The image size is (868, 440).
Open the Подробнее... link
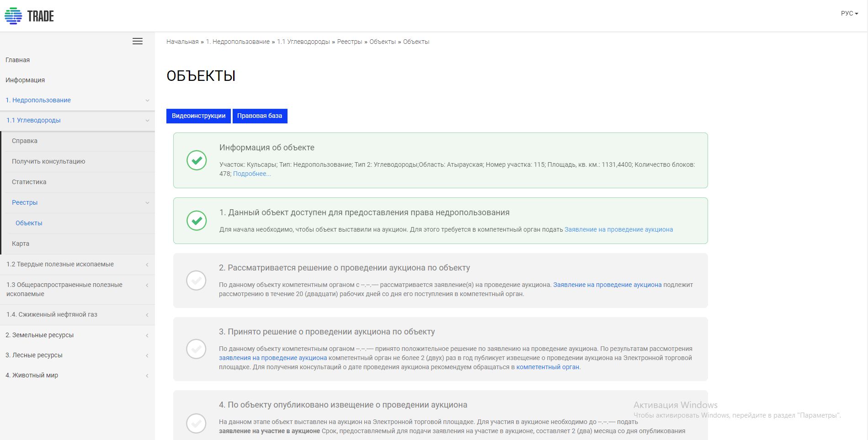(252, 174)
